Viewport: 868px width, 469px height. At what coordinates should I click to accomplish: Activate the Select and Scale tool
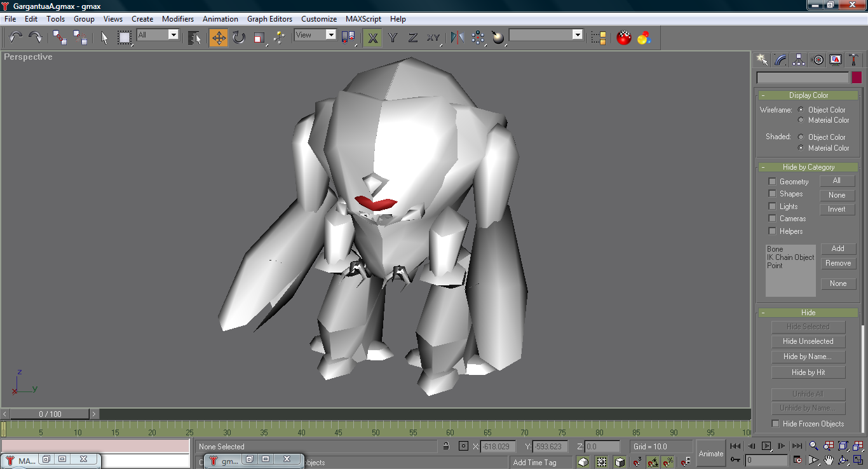(259, 37)
